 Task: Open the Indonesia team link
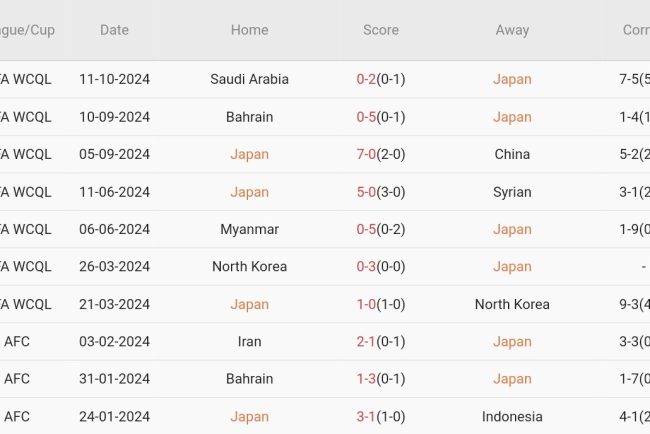[x=512, y=417]
